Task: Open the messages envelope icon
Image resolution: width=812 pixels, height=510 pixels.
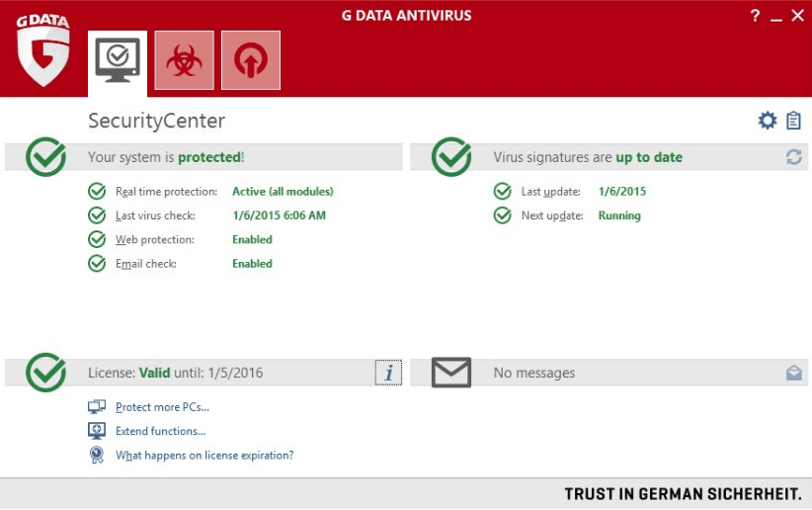Action: [x=451, y=373]
